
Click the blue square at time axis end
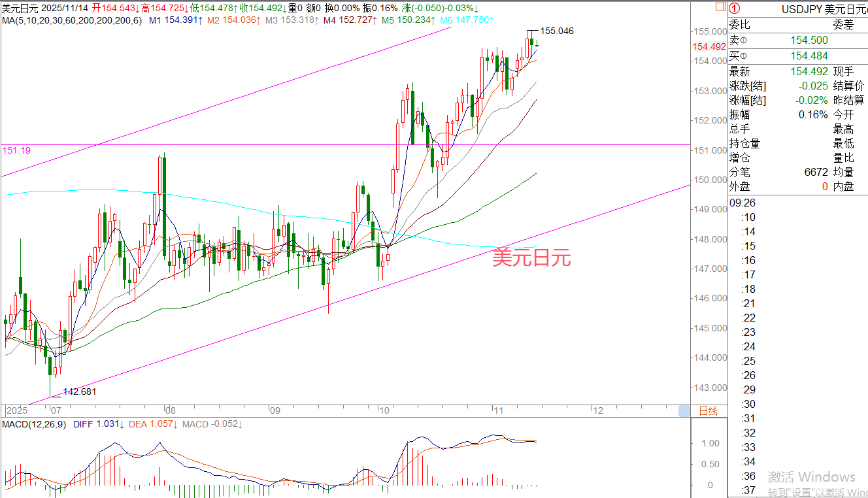click(684, 410)
